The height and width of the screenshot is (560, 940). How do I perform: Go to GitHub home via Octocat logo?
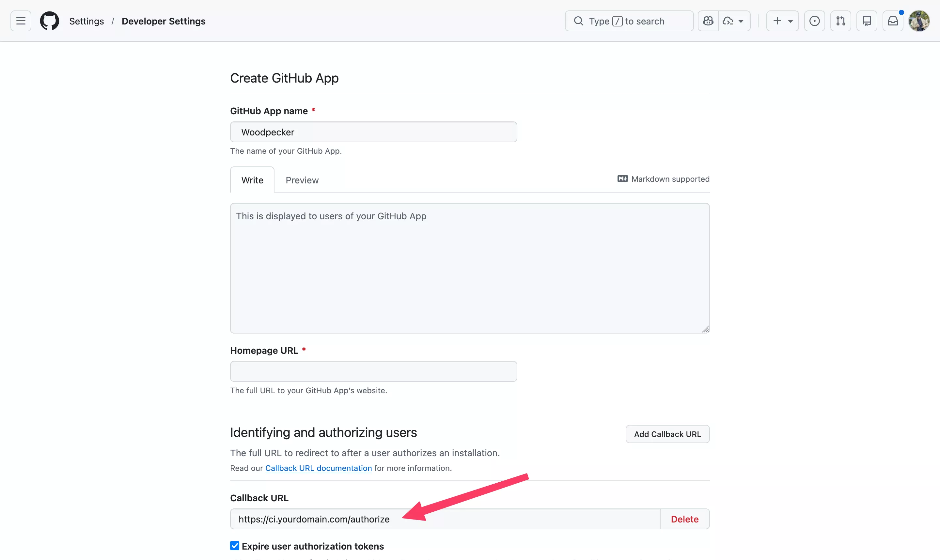tap(49, 21)
